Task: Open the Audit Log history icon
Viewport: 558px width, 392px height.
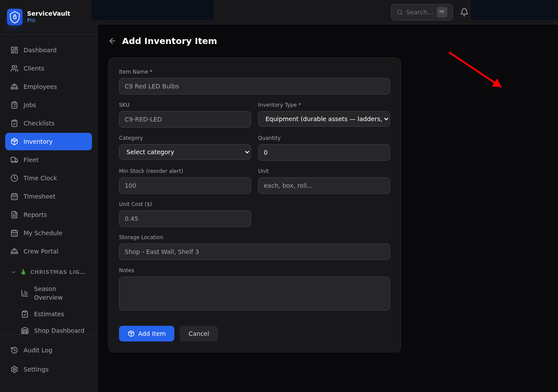Action: pyautogui.click(x=14, y=350)
